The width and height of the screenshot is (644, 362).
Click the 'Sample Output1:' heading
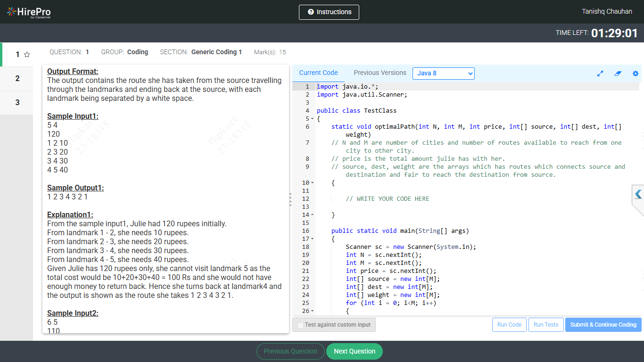75,188
